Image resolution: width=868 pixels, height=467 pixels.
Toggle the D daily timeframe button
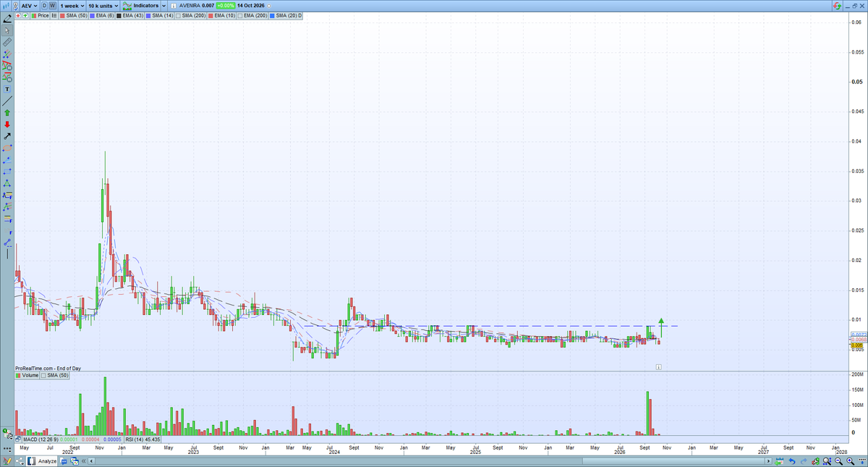click(44, 6)
